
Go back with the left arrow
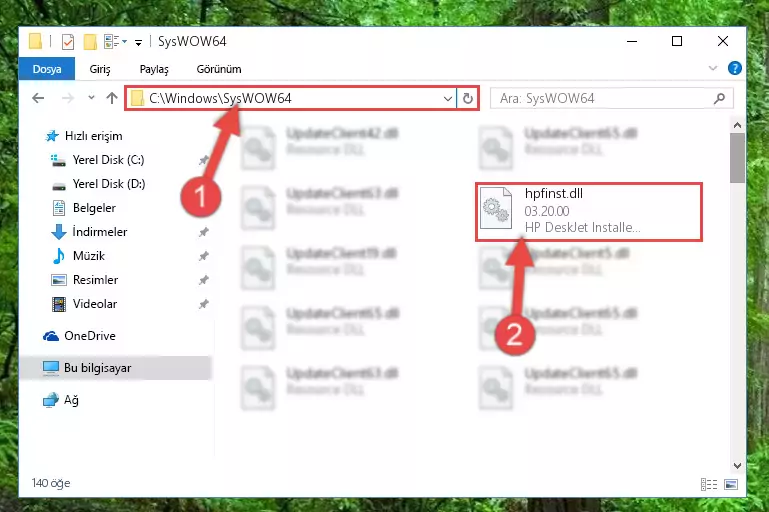point(38,98)
